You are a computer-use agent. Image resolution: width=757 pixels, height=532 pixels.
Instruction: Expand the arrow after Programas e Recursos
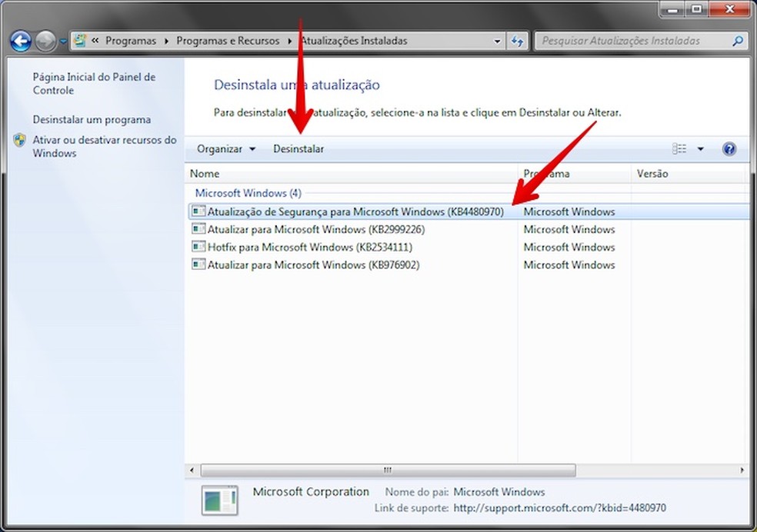(x=290, y=41)
